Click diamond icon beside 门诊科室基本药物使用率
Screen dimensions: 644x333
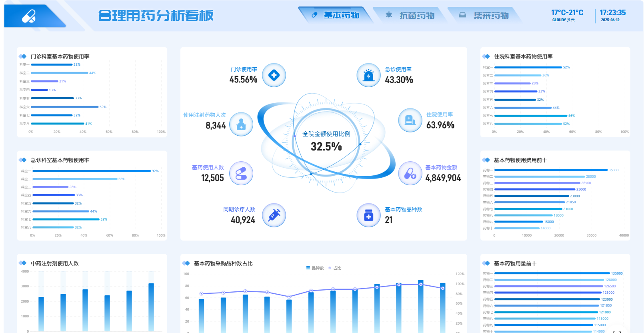22,56
